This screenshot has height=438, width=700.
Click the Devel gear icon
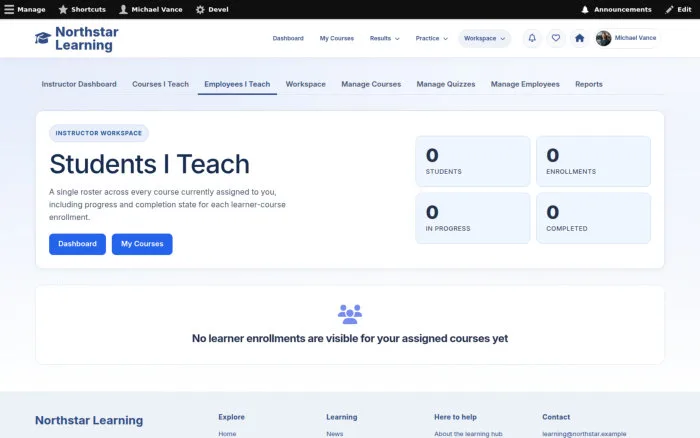point(200,9)
